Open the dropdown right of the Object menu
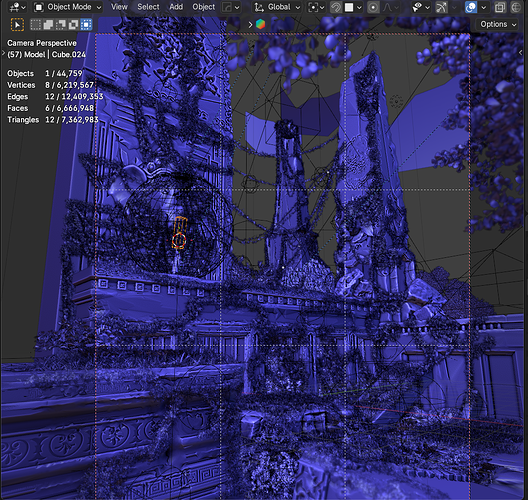The image size is (528, 500). tap(231, 7)
